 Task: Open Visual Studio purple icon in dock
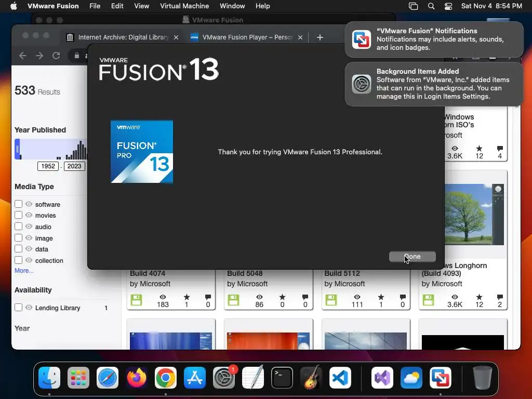point(382,377)
